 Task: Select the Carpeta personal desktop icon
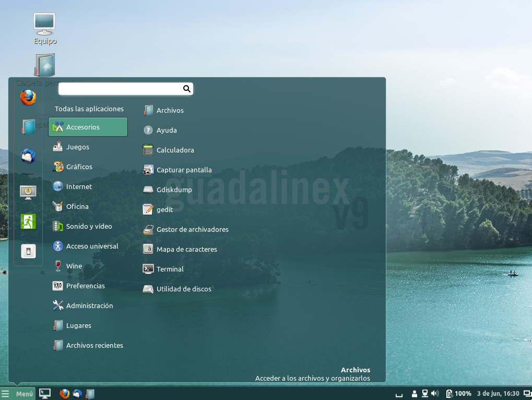pos(45,69)
